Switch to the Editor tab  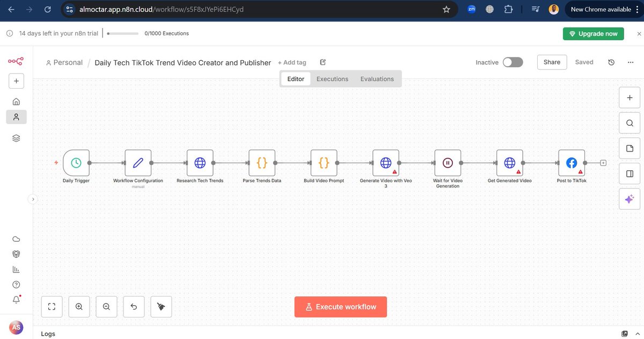pyautogui.click(x=296, y=79)
